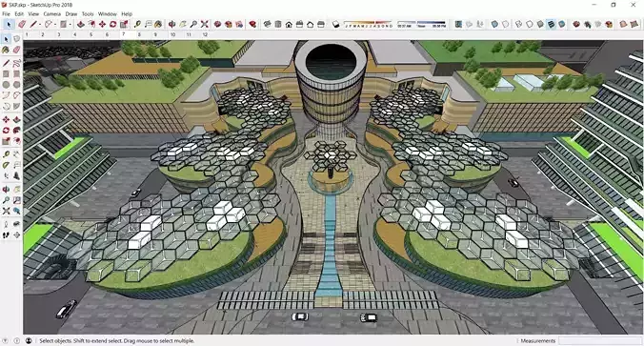
Task: Select the Axes tool
Action: 6,176
